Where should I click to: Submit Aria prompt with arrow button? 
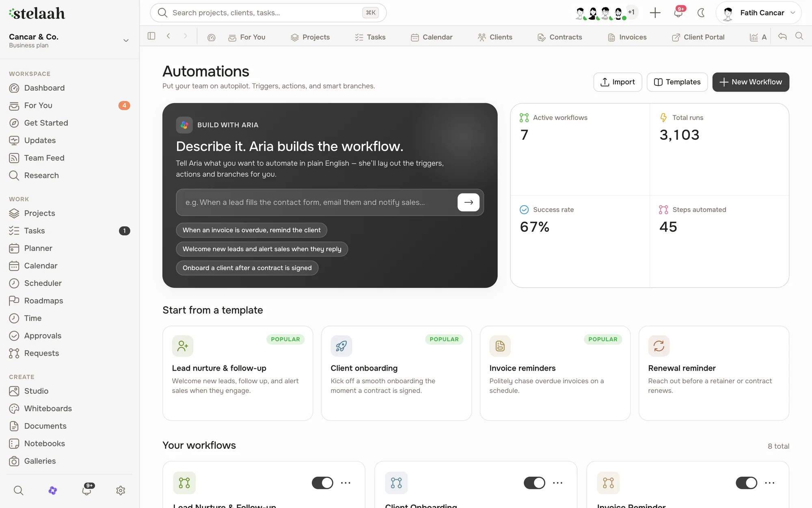tap(469, 202)
